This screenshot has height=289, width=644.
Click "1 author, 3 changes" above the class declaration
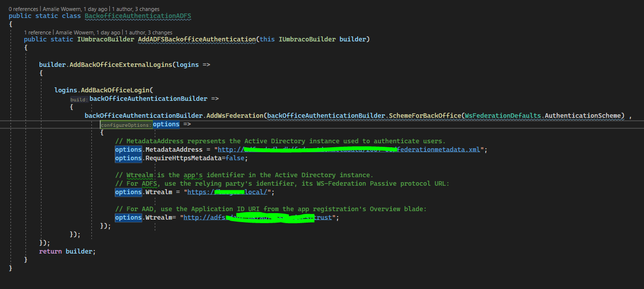136,9
